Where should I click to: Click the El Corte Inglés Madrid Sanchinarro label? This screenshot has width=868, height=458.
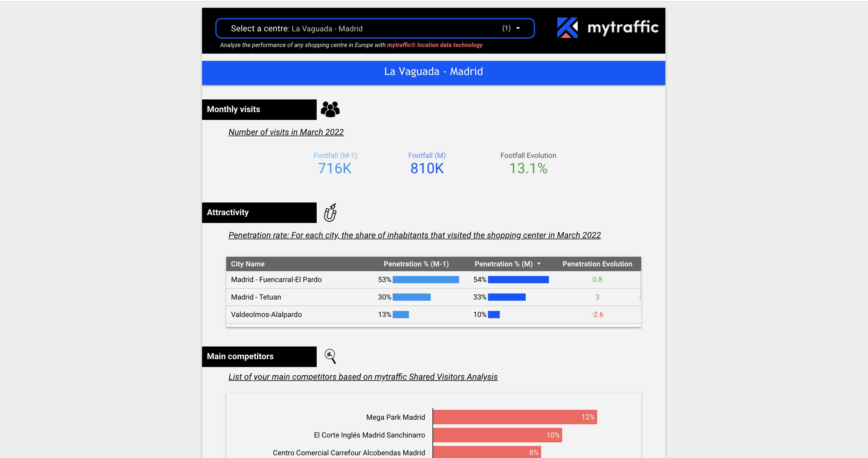point(369,435)
